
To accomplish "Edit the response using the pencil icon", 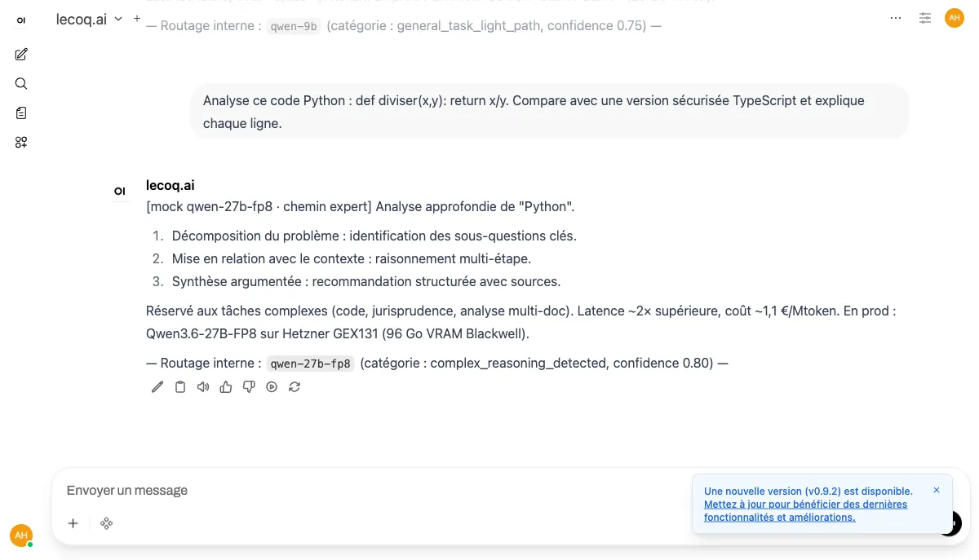I will 157,386.
